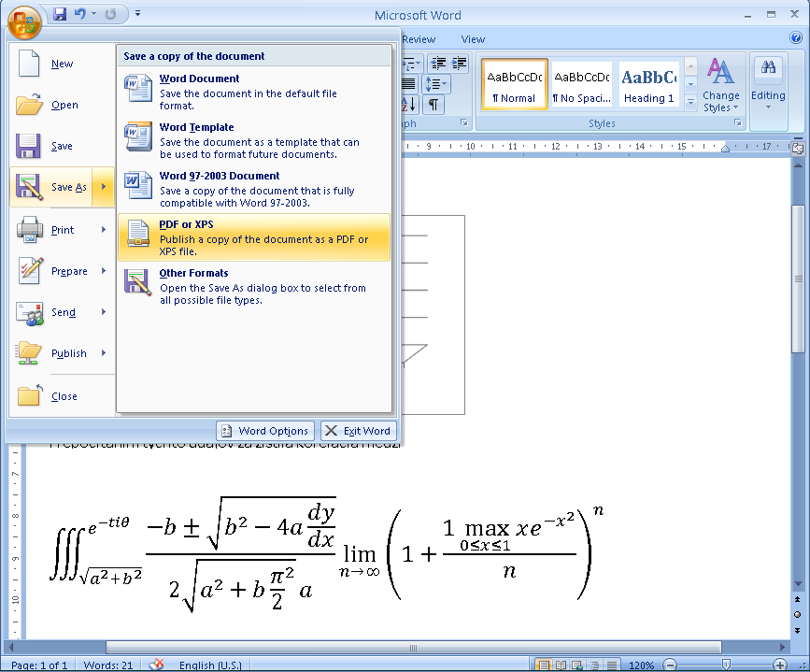The image size is (810, 672).
Task: Switch to Web Layout view
Action: (577, 665)
